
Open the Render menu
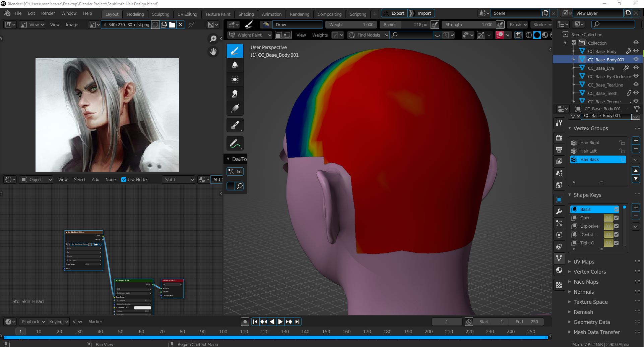pyautogui.click(x=48, y=13)
